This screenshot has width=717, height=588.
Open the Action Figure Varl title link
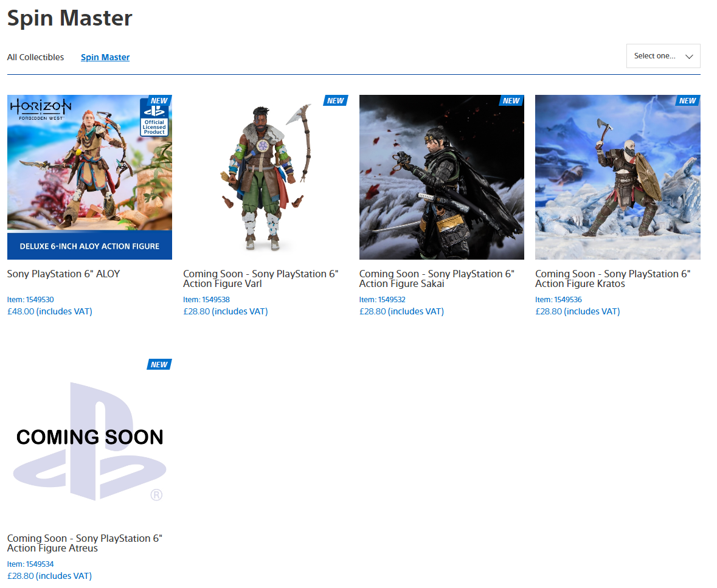point(260,279)
